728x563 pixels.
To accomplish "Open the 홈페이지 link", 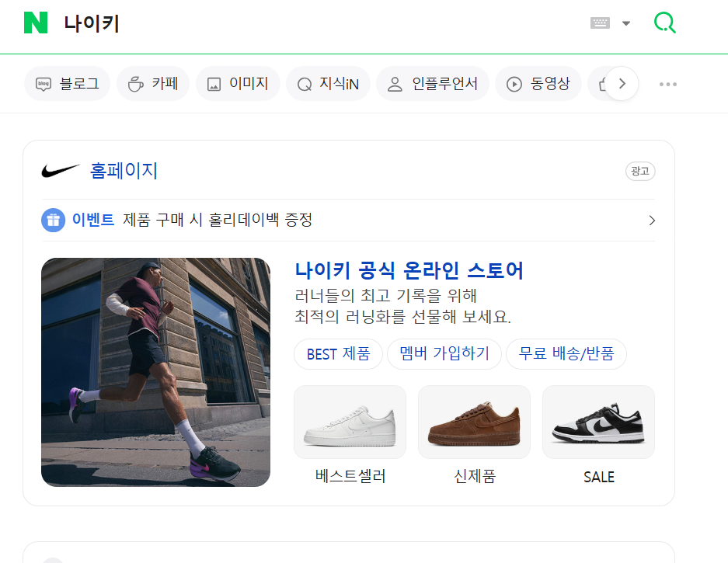I will coord(124,171).
